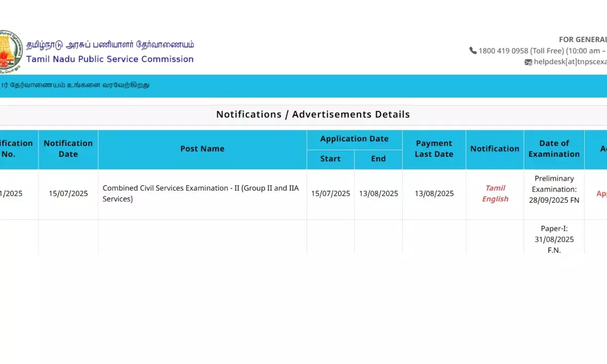Select the Tamil notification language icon link
The height and width of the screenshot is (364, 607).
[x=495, y=188]
